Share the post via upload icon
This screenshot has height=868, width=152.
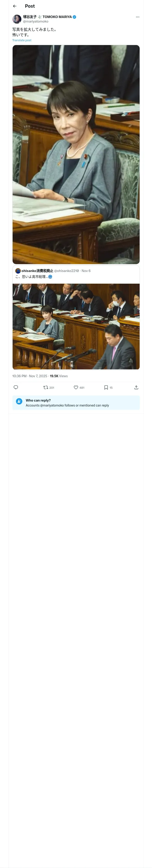(x=136, y=388)
